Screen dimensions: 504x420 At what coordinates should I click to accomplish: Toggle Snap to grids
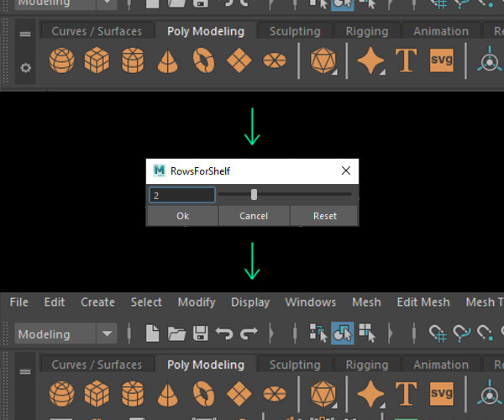pyautogui.click(x=438, y=333)
